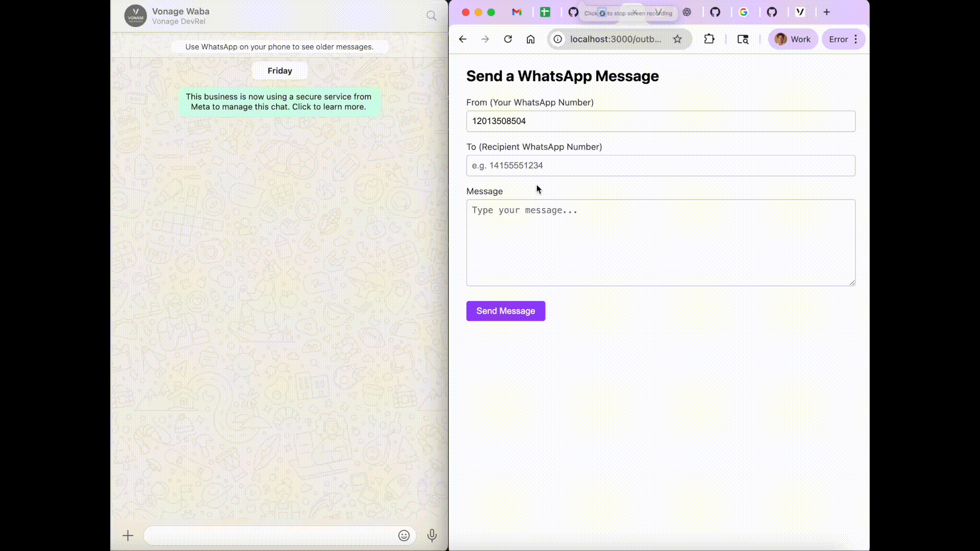980x551 pixels.
Task: Open the Chrome extensions puzzle icon
Action: [x=709, y=39]
